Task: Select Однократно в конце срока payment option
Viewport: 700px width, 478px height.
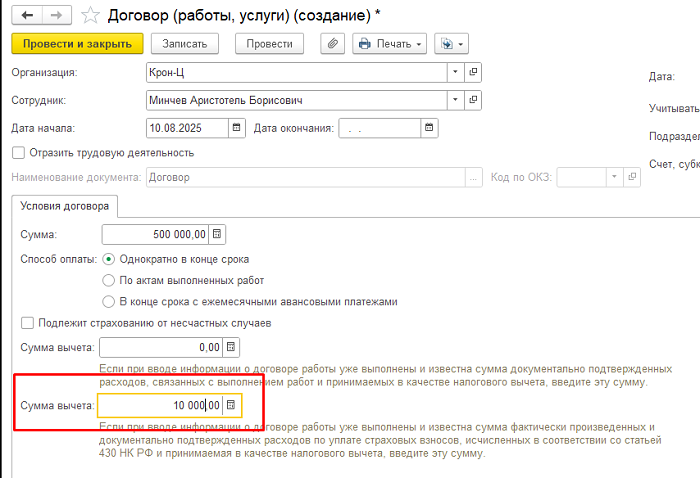Action: point(108,259)
